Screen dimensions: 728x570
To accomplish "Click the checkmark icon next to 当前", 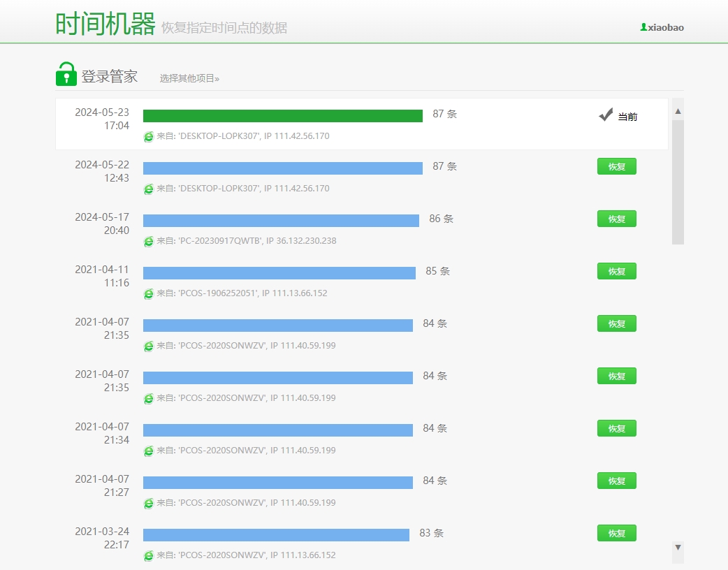I will coord(606,115).
